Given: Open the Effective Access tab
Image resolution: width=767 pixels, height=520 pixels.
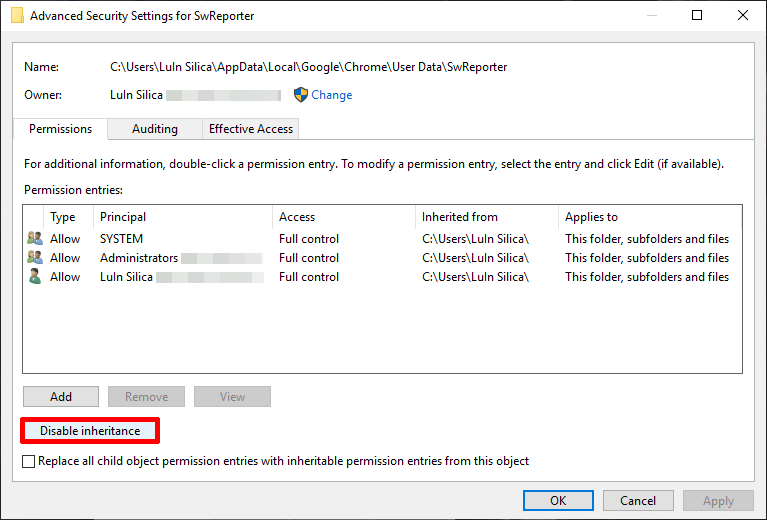Looking at the screenshot, I should coord(250,129).
